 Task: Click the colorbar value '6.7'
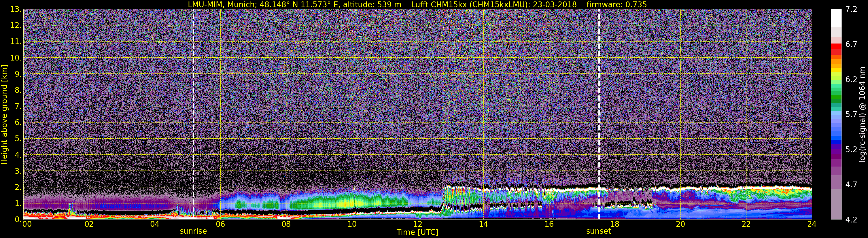851,44
